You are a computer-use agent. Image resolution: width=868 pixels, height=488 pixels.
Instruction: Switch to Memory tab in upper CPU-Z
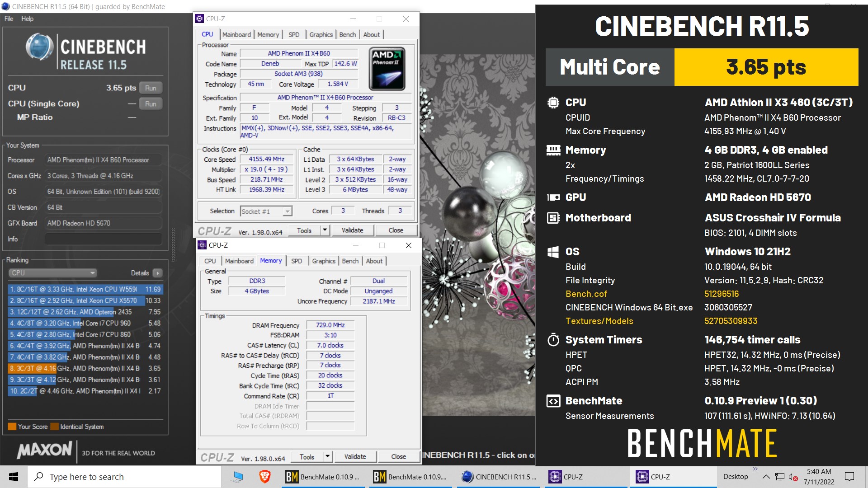[x=268, y=35]
